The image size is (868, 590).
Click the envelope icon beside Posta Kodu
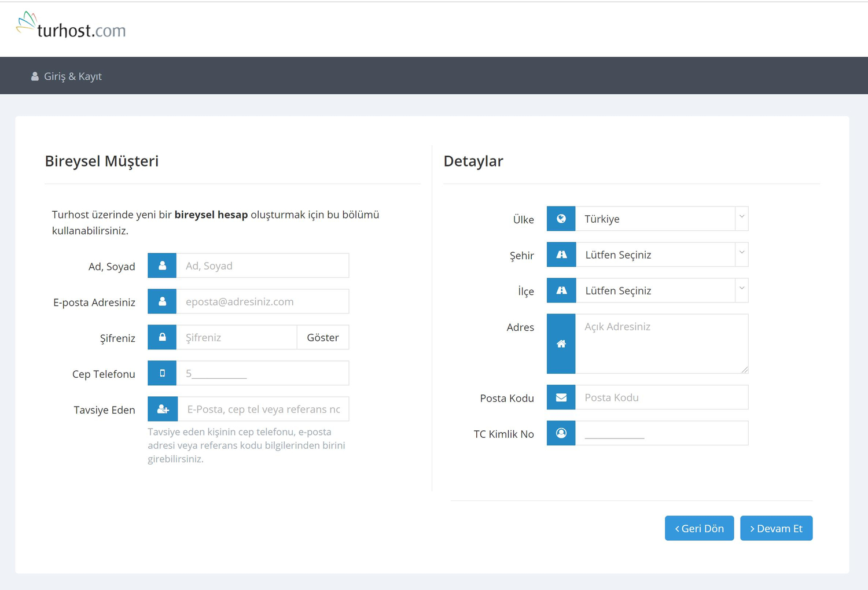pyautogui.click(x=561, y=397)
